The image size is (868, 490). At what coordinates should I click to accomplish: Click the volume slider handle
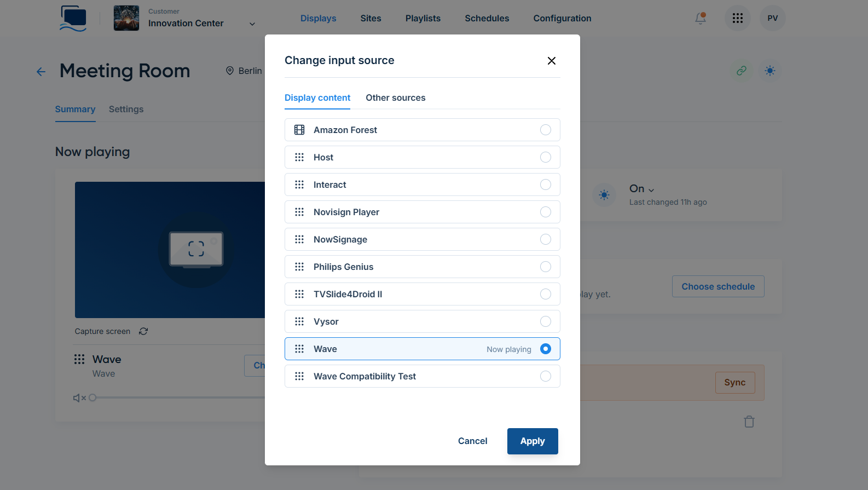[x=93, y=398]
